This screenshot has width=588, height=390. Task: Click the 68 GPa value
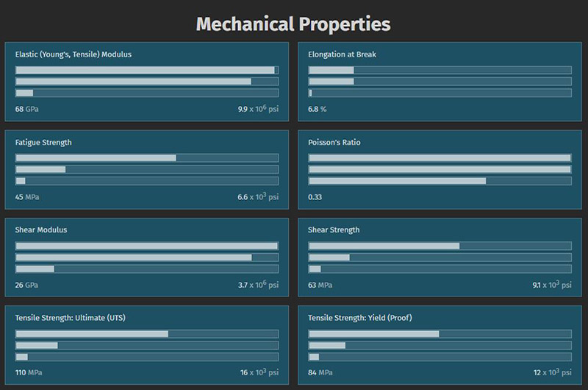pyautogui.click(x=26, y=109)
